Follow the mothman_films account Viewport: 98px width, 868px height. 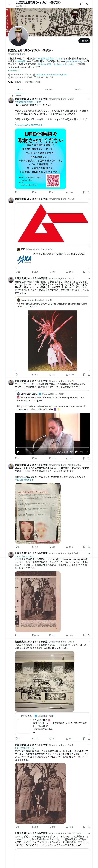click(84, 41)
